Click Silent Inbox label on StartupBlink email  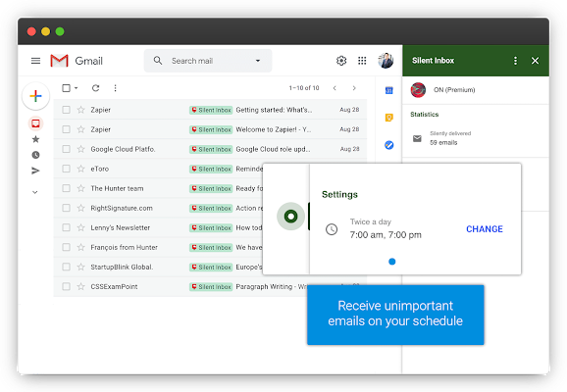tap(211, 267)
